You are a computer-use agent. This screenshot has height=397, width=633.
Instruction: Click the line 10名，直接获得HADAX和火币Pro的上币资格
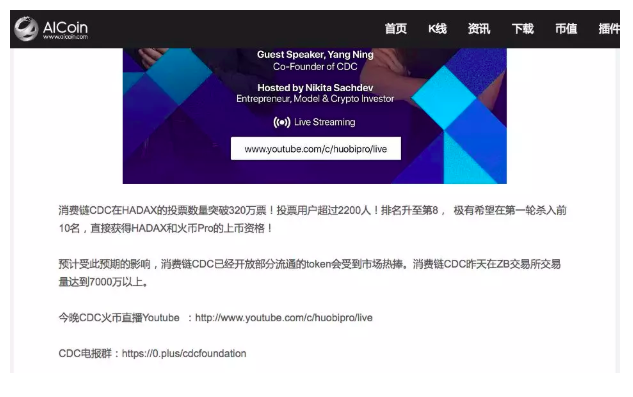point(166,228)
